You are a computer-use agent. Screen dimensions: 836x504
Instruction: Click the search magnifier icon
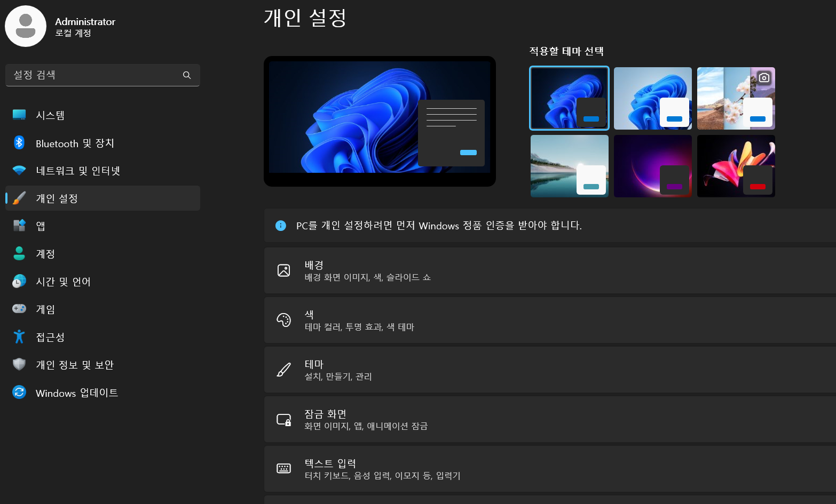coord(187,75)
